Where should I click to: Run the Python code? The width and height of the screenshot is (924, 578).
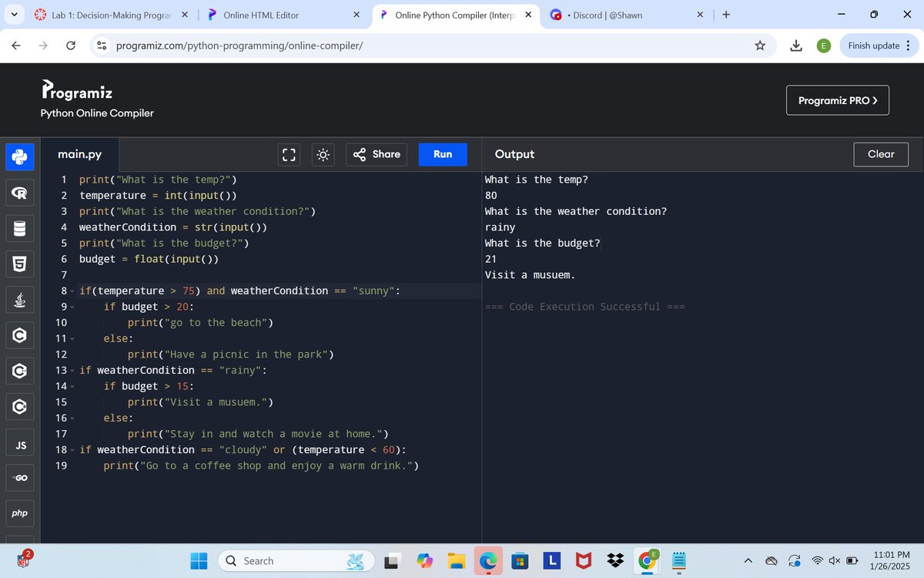tap(443, 154)
